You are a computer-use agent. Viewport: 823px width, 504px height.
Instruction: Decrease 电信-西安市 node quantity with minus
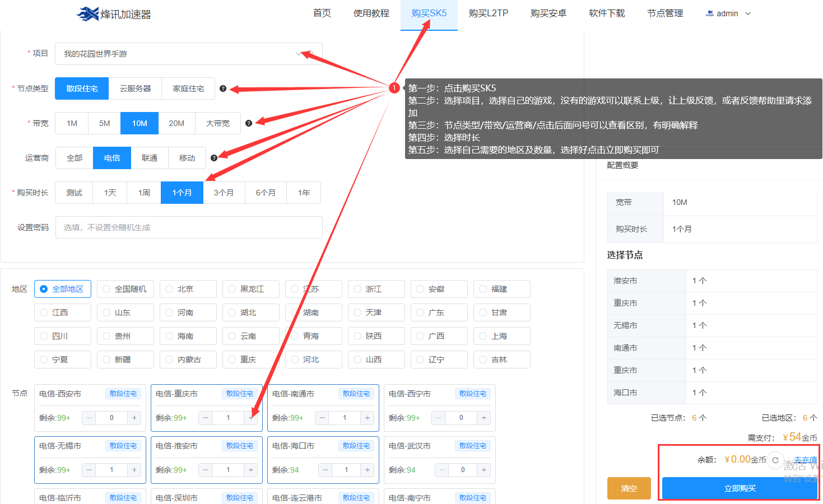[89, 418]
